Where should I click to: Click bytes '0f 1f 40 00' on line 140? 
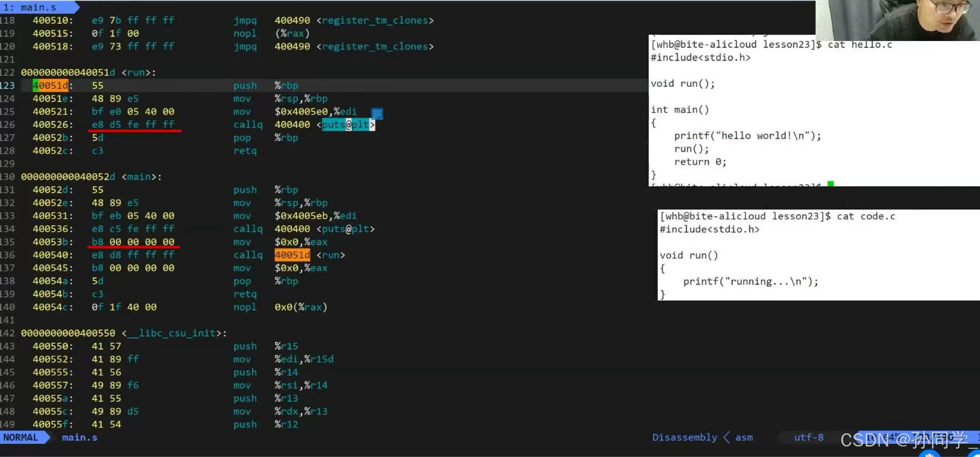[x=124, y=307]
